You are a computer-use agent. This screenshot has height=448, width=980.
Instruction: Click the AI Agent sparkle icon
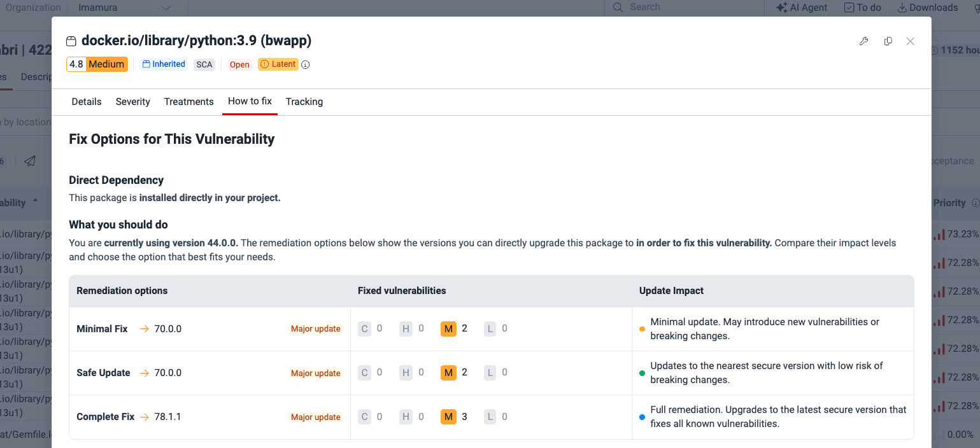click(x=782, y=8)
